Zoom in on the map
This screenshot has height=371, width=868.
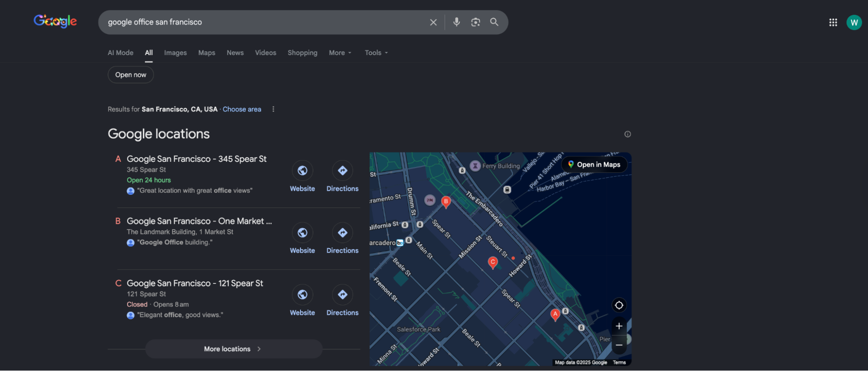[619, 326]
